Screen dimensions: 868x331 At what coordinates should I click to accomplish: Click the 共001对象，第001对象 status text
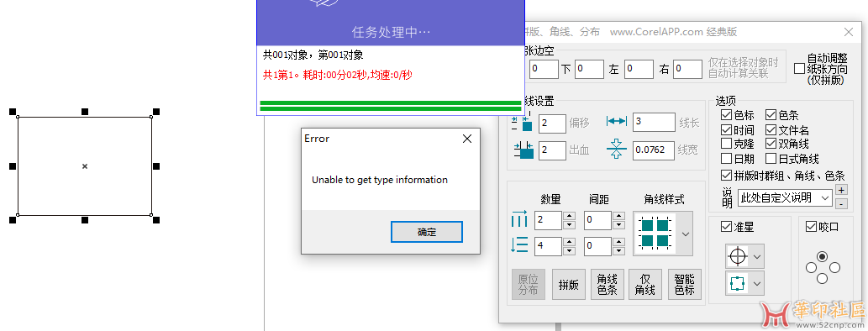313,55
